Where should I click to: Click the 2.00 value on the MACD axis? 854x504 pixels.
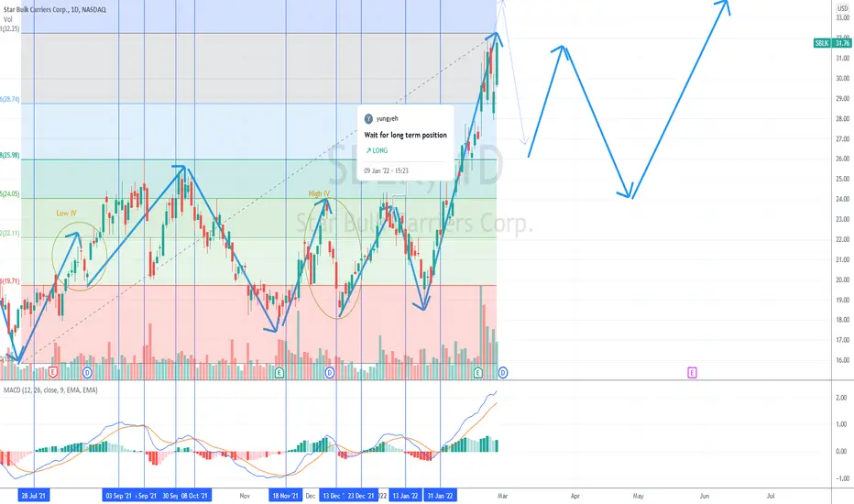pyautogui.click(x=841, y=398)
